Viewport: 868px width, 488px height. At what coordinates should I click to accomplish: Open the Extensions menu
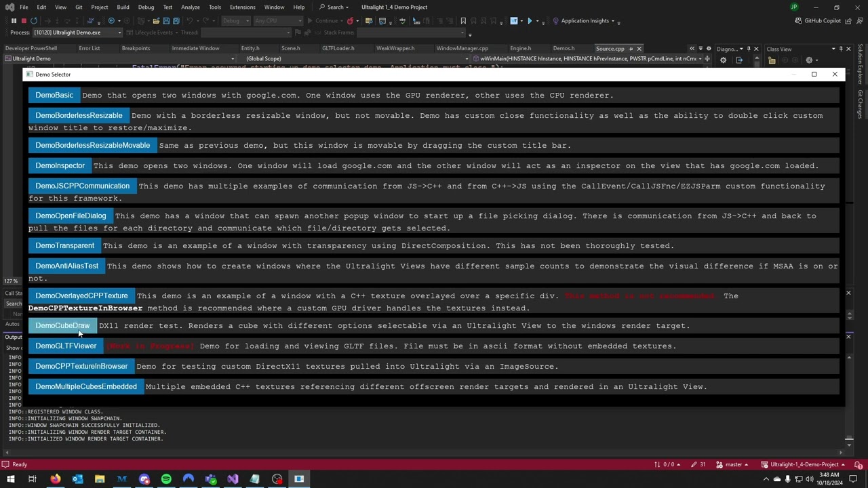242,7
